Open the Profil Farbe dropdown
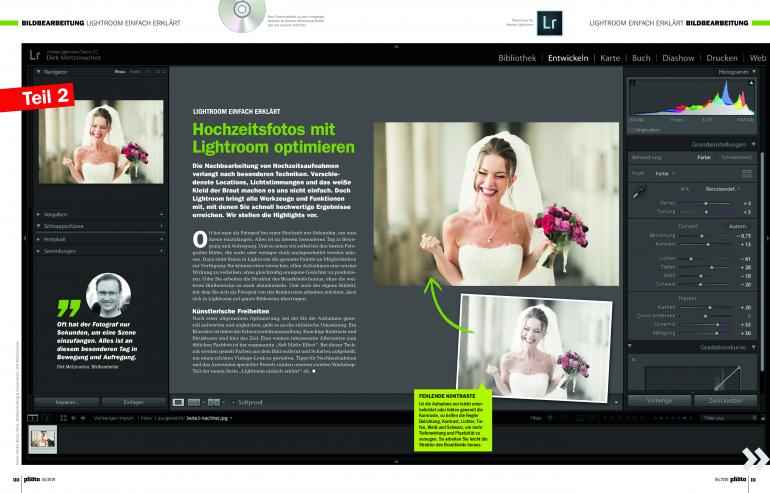770x493 pixels. click(665, 173)
